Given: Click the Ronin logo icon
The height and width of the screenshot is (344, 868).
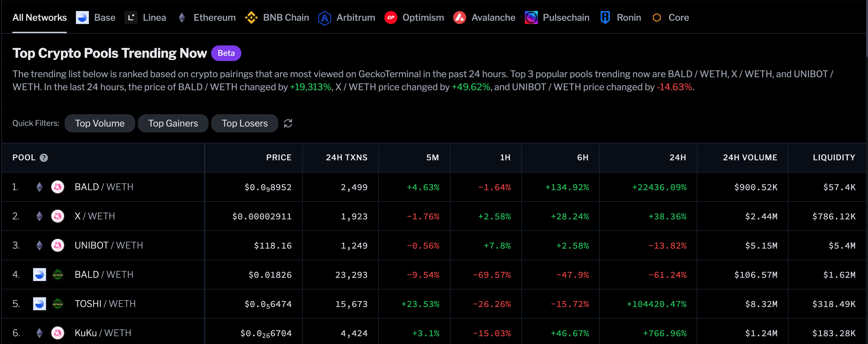Looking at the screenshot, I should click(x=605, y=18).
